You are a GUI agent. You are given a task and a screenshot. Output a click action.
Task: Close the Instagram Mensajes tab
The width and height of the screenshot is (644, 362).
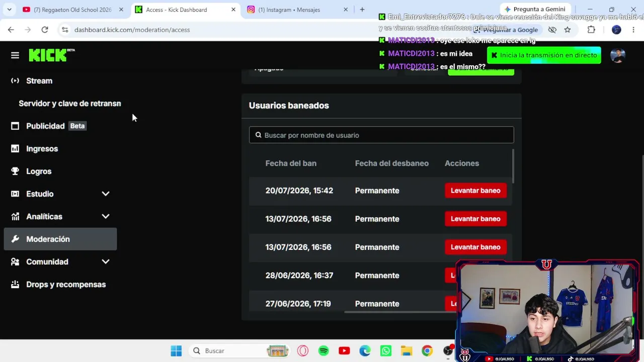(x=346, y=10)
